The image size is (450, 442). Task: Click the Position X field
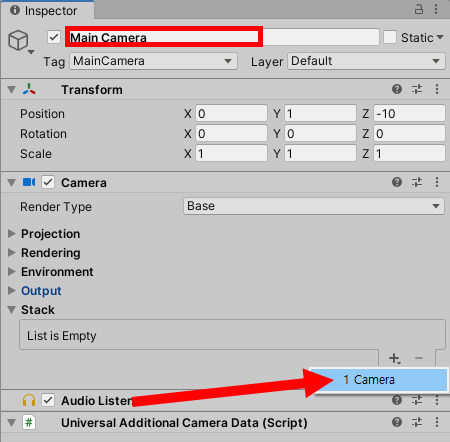pyautogui.click(x=231, y=113)
